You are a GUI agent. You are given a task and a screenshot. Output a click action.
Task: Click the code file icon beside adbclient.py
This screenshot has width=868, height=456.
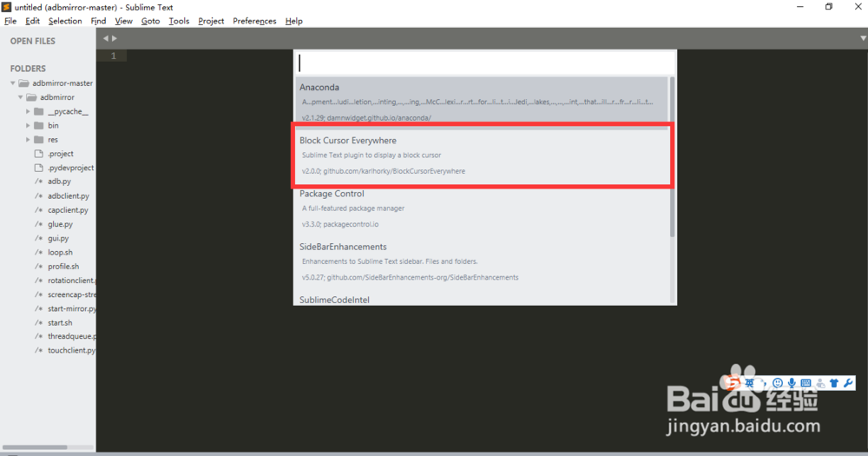39,195
